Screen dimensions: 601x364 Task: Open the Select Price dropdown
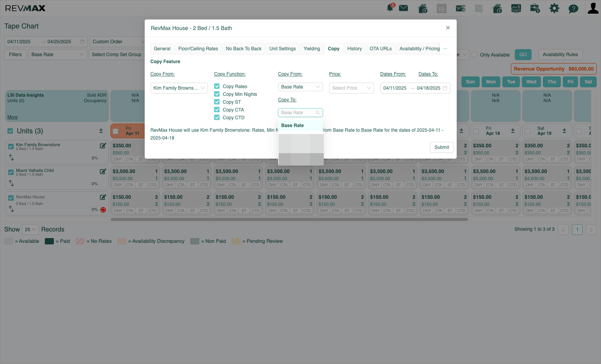coord(351,88)
